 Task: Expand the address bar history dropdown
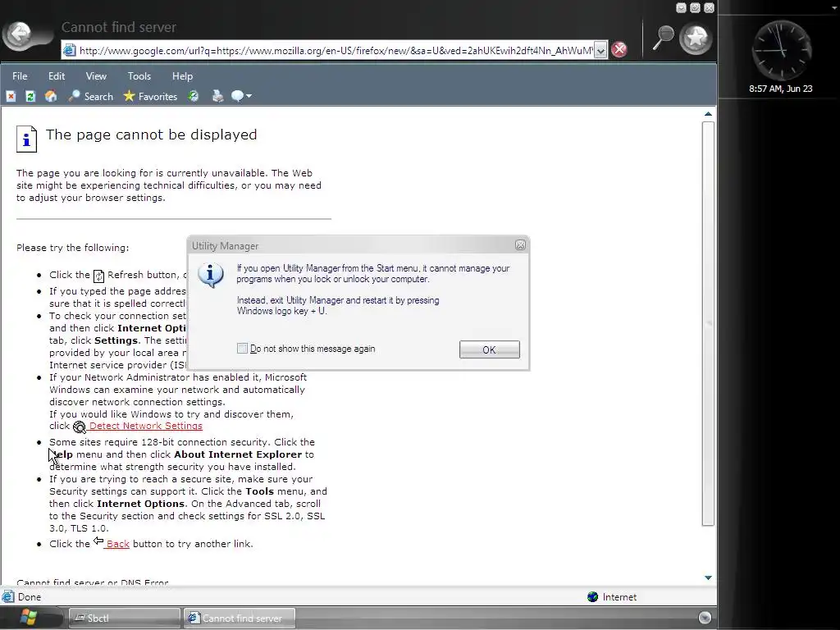[600, 51]
